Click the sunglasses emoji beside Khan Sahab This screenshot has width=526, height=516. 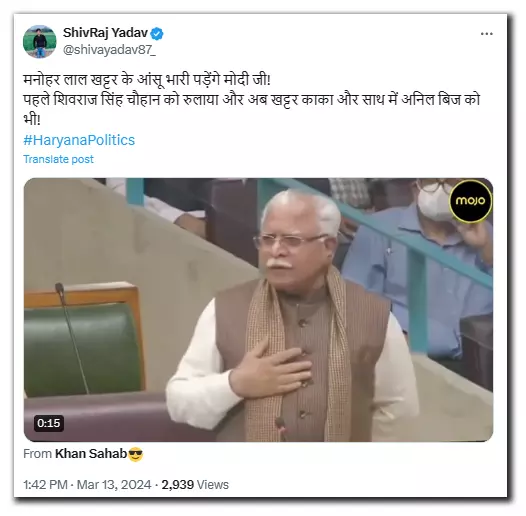(x=136, y=454)
